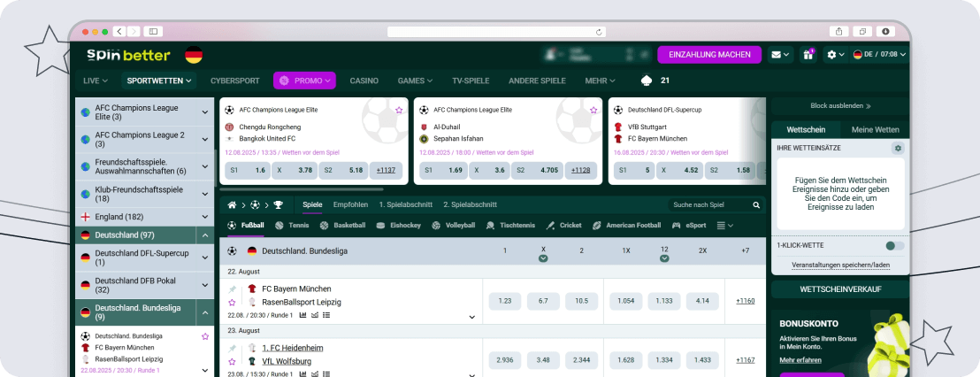Click the browser sidebar toggle icon
The height and width of the screenshot is (377, 980).
tap(153, 31)
